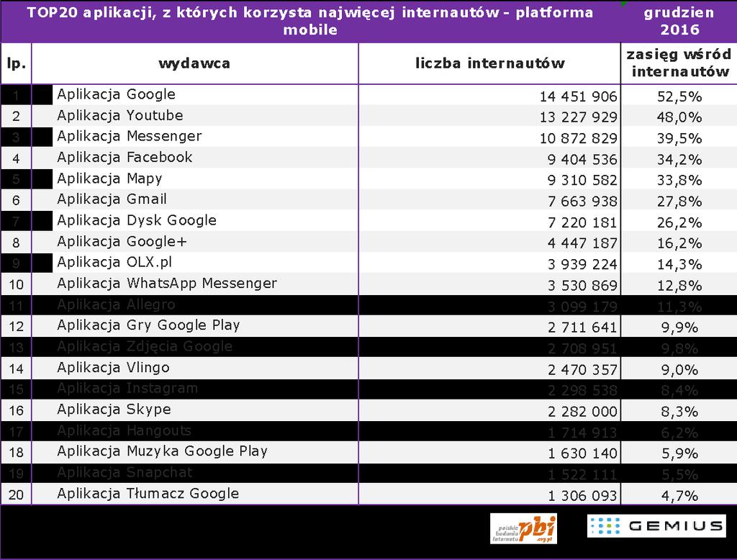737x560 pixels.
Task: Select the 'Aplikacja Dysk Google' cell
Action: (137, 220)
